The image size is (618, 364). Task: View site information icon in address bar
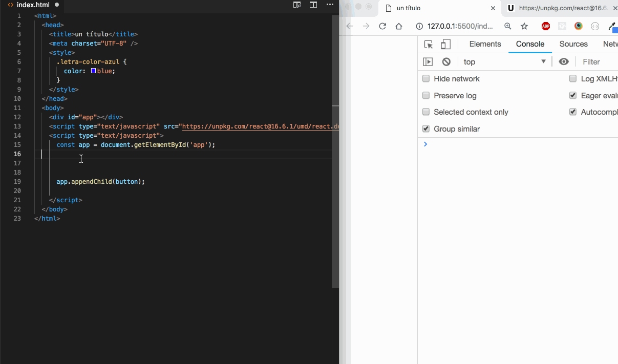point(419,26)
